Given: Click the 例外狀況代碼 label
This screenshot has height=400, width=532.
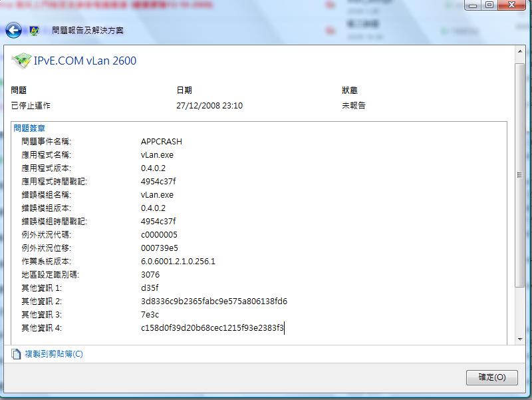Looking at the screenshot, I should pos(46,235).
